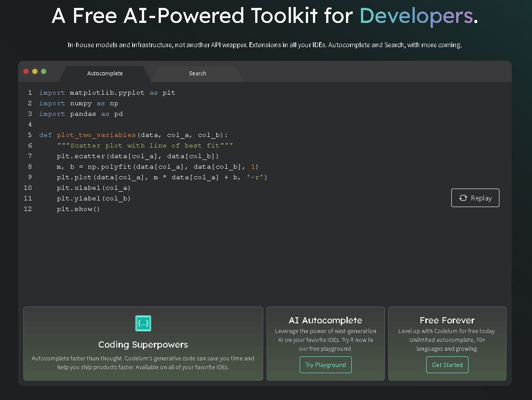
Task: Click the yellow window dot
Action: point(35,71)
